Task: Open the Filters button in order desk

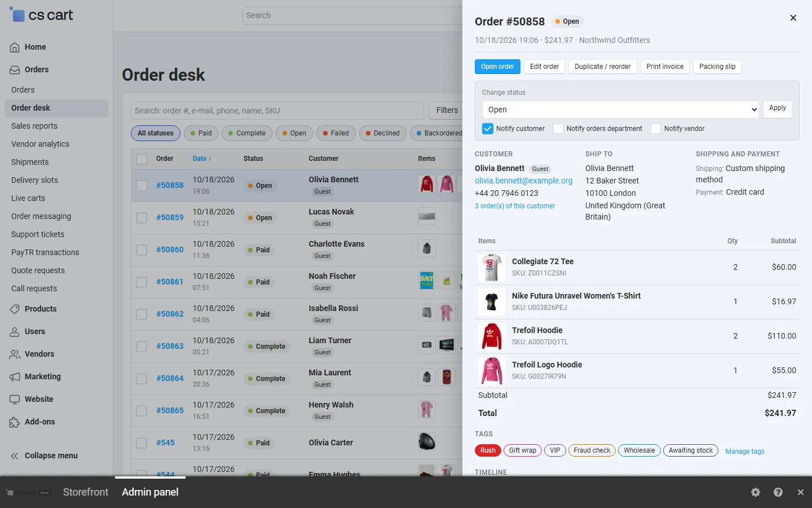Action: click(x=447, y=110)
